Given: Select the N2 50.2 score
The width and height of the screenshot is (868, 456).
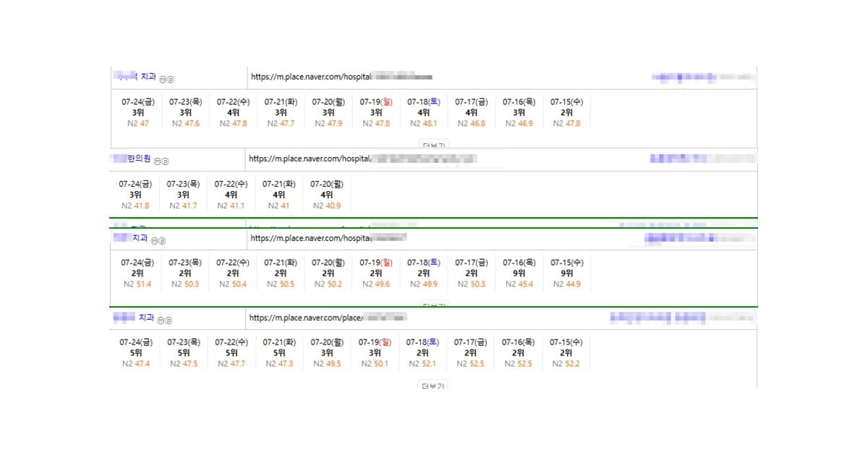Looking at the screenshot, I should [x=328, y=284].
